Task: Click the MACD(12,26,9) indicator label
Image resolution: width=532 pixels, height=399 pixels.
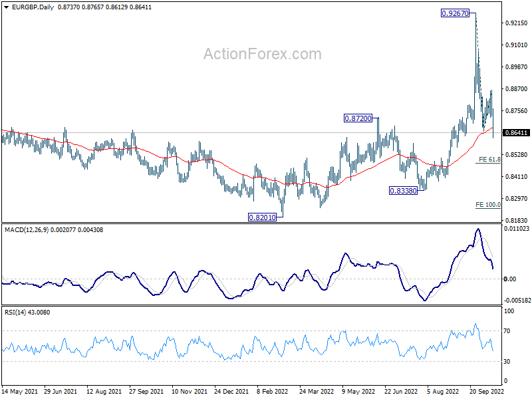Action: pyautogui.click(x=27, y=230)
